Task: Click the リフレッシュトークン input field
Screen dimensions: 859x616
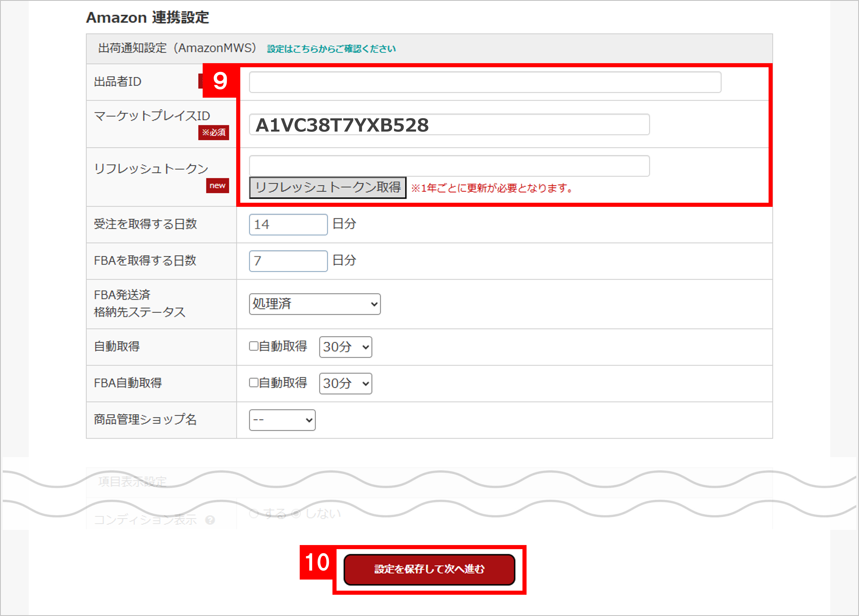Action: [449, 166]
